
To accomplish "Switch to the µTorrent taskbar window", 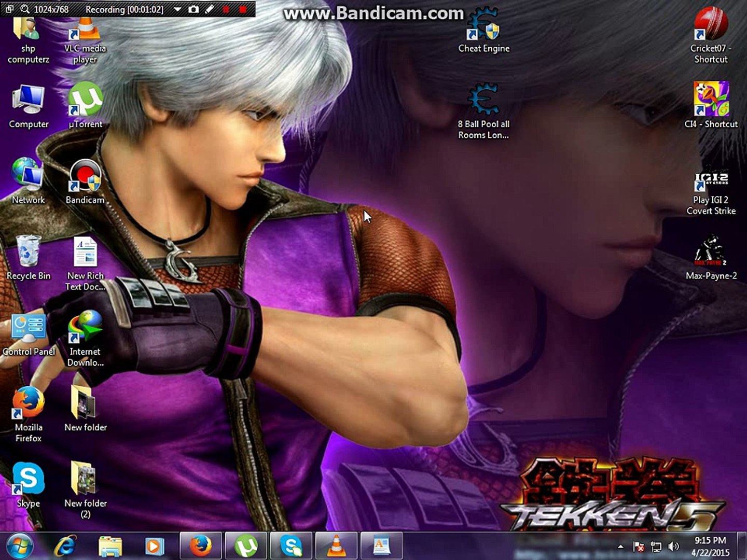I will pos(246,546).
